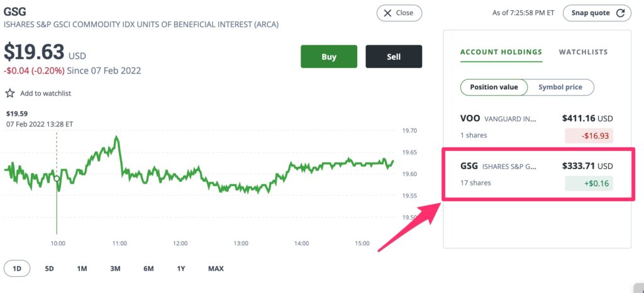The width and height of the screenshot is (644, 293).
Task: Select the Position value toggle option
Action: [494, 87]
